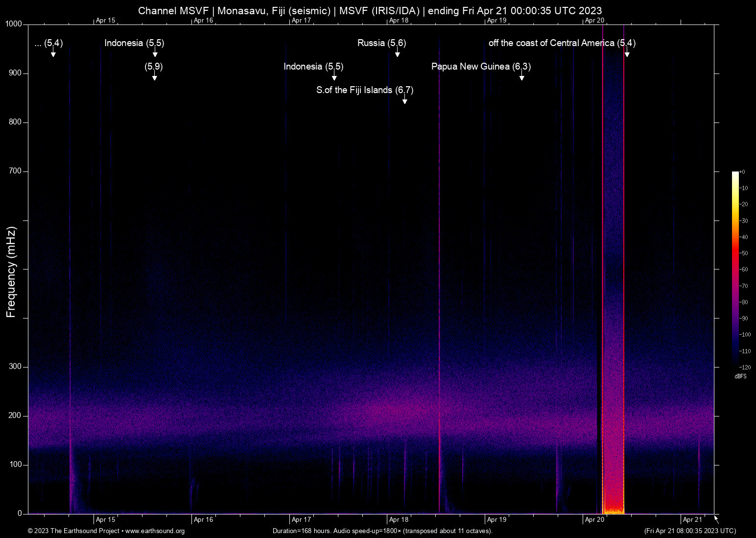Click the arrow marker below Russia (5.6)
This screenshot has width=756, height=538.
397,53
